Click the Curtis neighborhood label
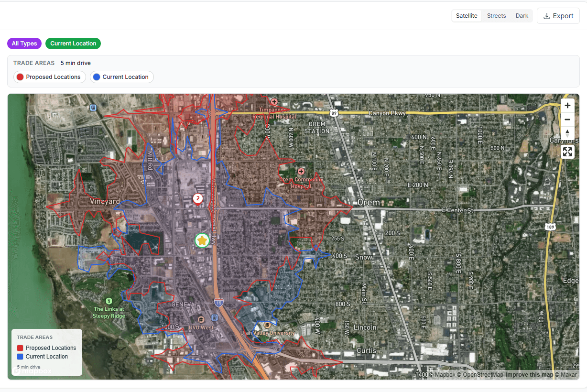587x392 pixels. click(367, 351)
